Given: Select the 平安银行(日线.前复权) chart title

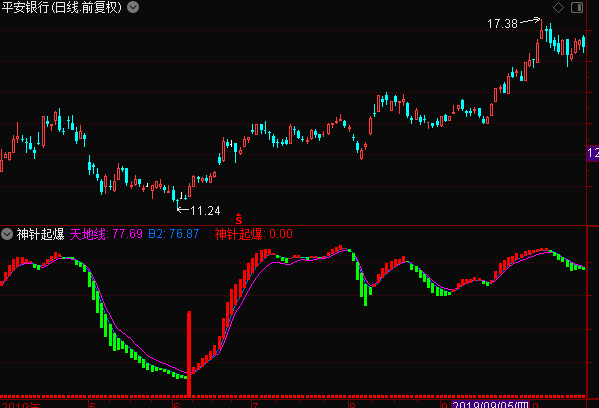Looking at the screenshot, I should (x=62, y=7).
